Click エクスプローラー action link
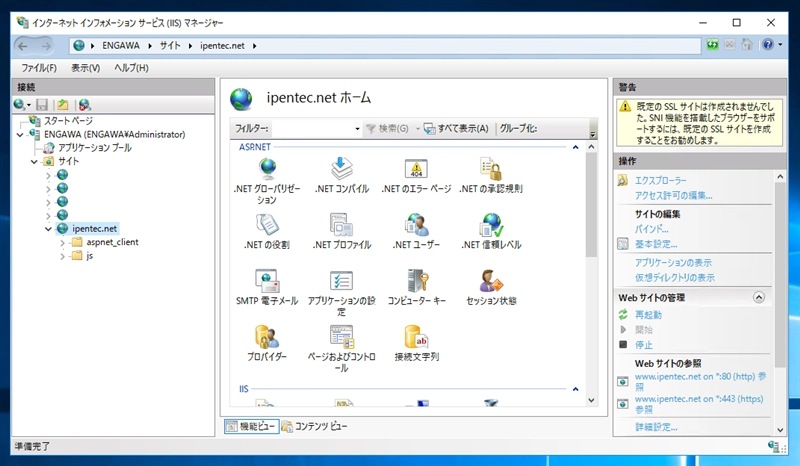 (x=660, y=181)
